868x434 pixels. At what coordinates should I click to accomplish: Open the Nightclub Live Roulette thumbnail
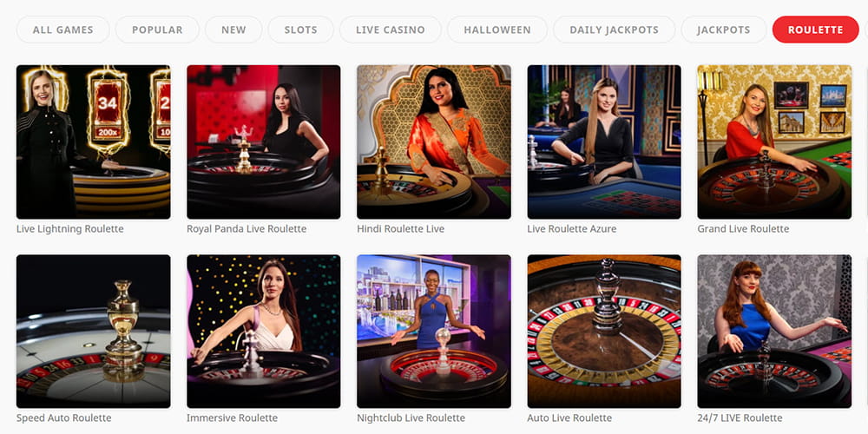(x=434, y=331)
